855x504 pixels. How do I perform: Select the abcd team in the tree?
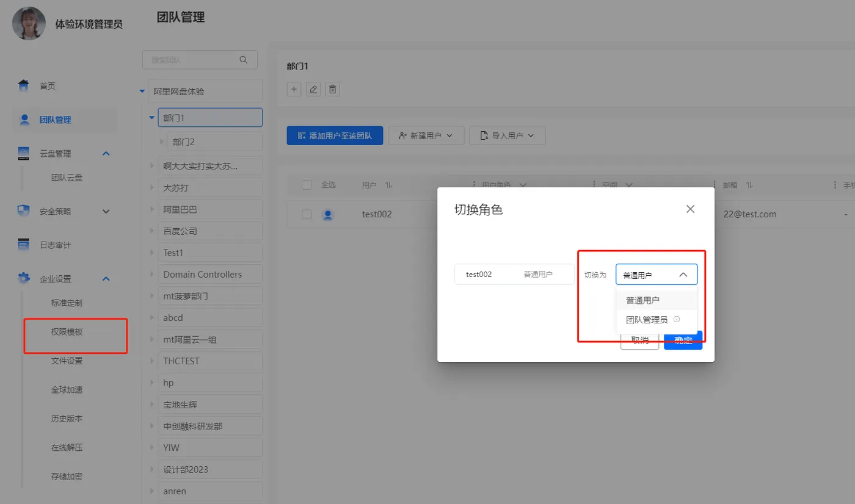coord(209,317)
